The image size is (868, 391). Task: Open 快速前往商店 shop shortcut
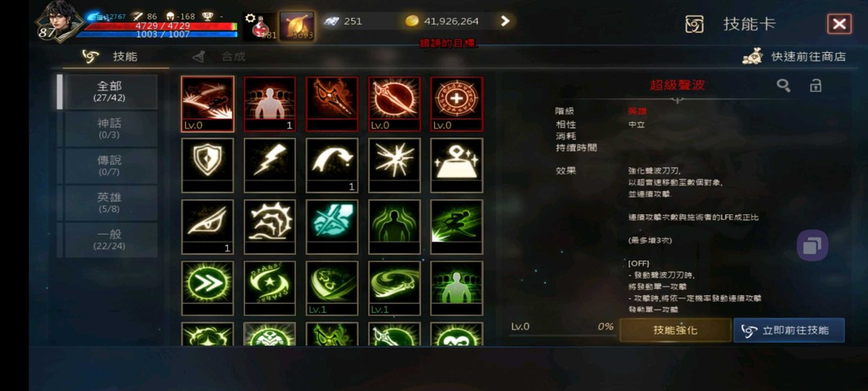tap(794, 56)
